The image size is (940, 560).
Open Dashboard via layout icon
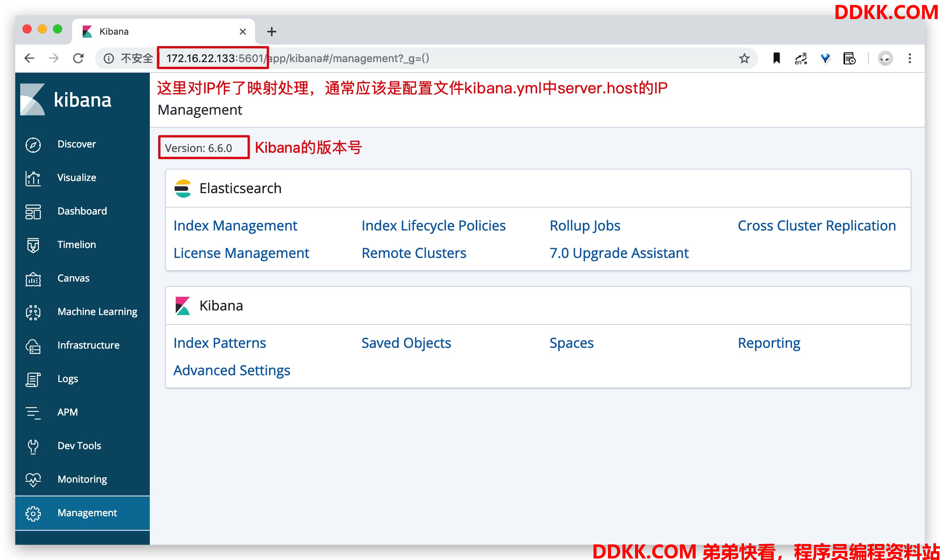click(33, 212)
